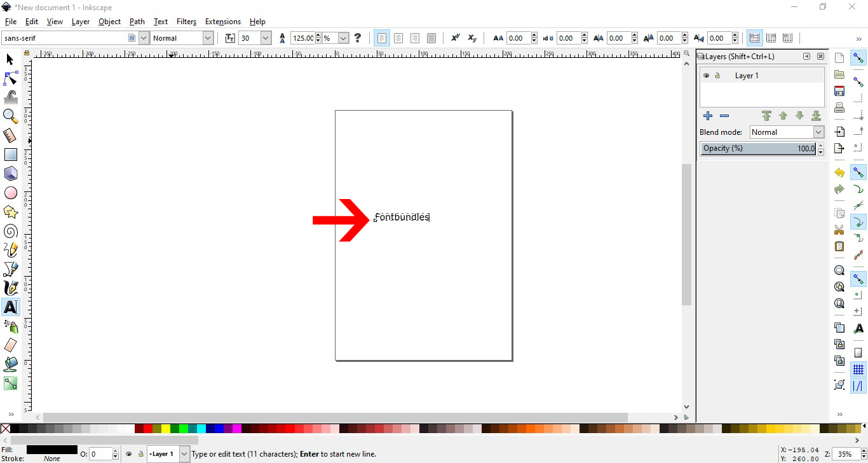Click the Save document icon
Screen dimensions: 868x463
click(x=839, y=91)
